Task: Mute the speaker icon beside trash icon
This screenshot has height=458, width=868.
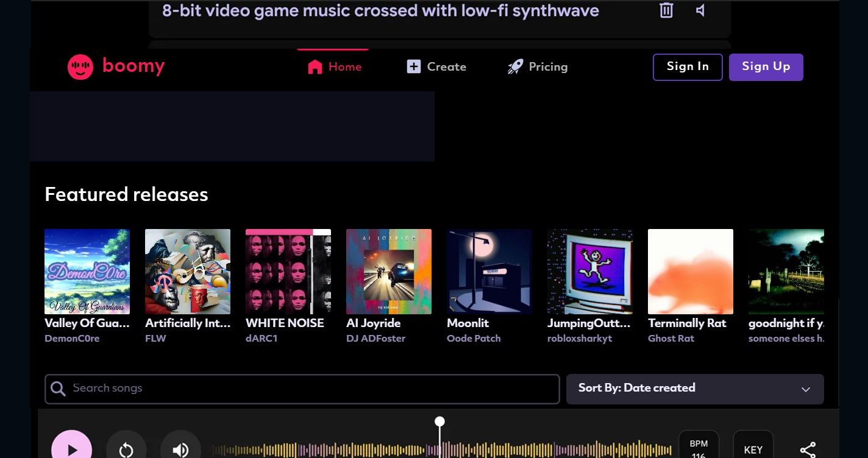Action: pyautogui.click(x=701, y=10)
